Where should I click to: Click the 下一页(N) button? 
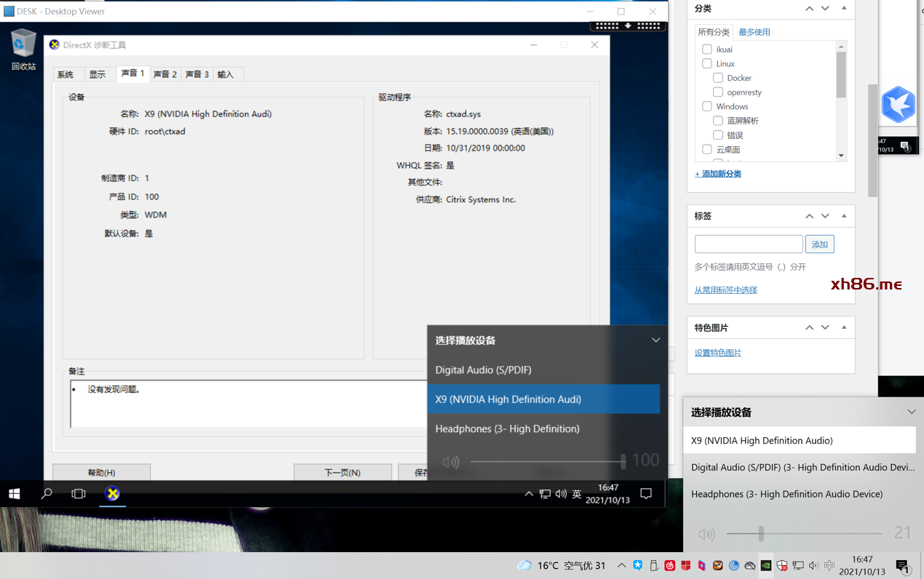coord(343,472)
